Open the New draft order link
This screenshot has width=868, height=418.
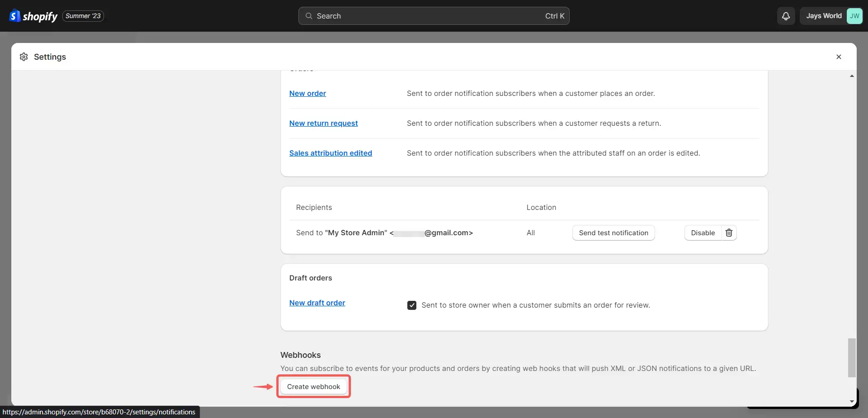click(317, 303)
